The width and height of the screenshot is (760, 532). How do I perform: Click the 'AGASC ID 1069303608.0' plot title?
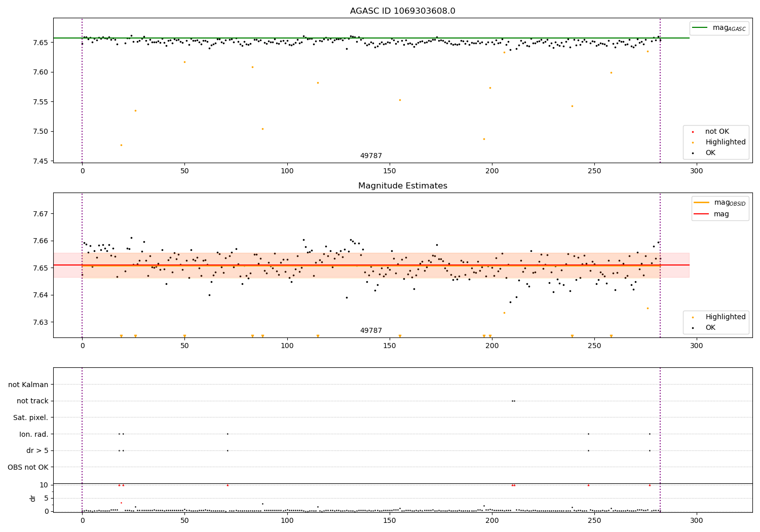tap(402, 11)
